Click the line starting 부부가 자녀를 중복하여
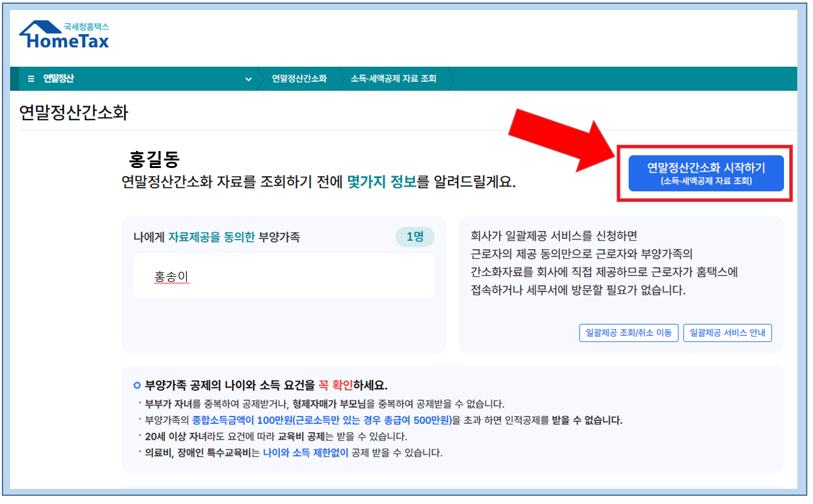813x504 pixels. tap(325, 404)
